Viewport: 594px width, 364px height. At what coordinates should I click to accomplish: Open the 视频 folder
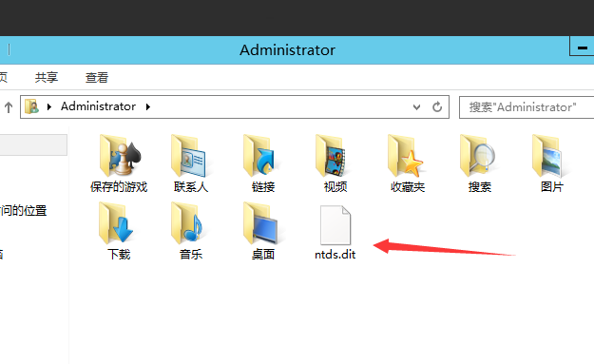(335, 163)
